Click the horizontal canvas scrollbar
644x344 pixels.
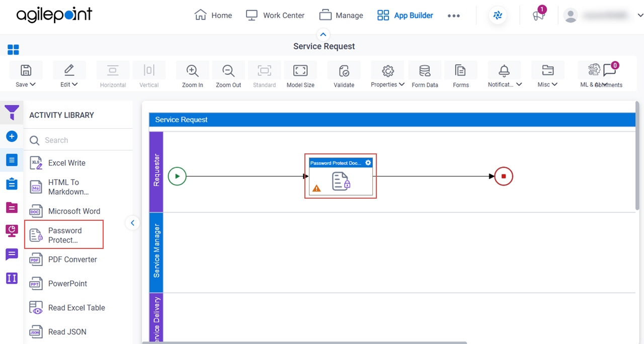[x=304, y=342]
